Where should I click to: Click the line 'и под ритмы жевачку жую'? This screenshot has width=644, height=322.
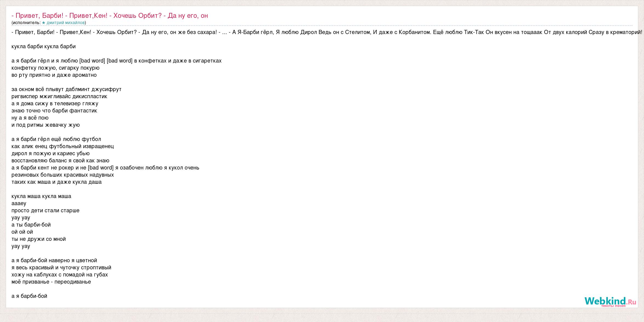click(45, 125)
